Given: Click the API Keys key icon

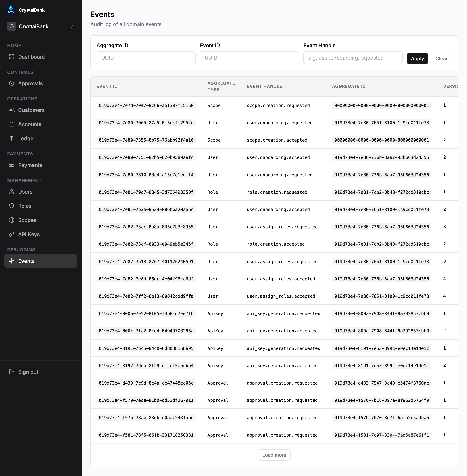Looking at the screenshot, I should [11, 234].
